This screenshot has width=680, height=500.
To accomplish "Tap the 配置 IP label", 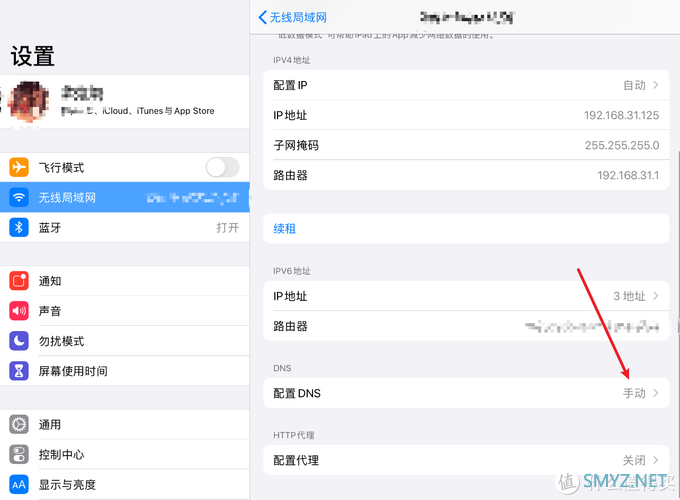I will coord(291,85).
